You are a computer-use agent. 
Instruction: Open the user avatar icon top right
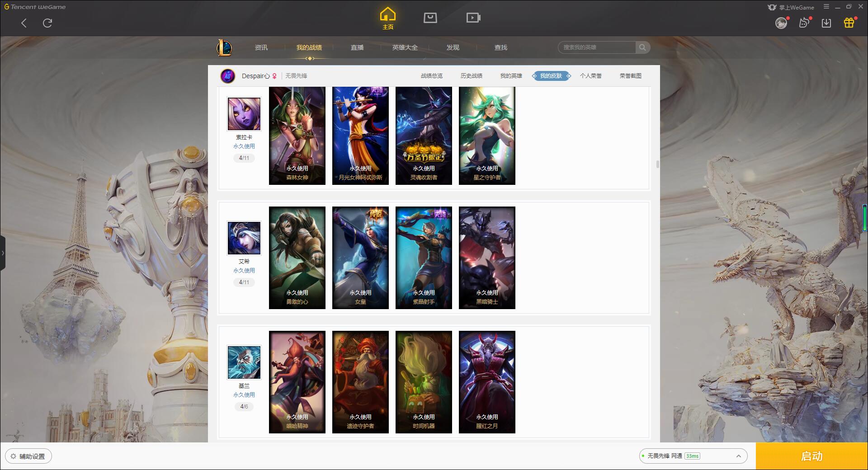tap(781, 23)
